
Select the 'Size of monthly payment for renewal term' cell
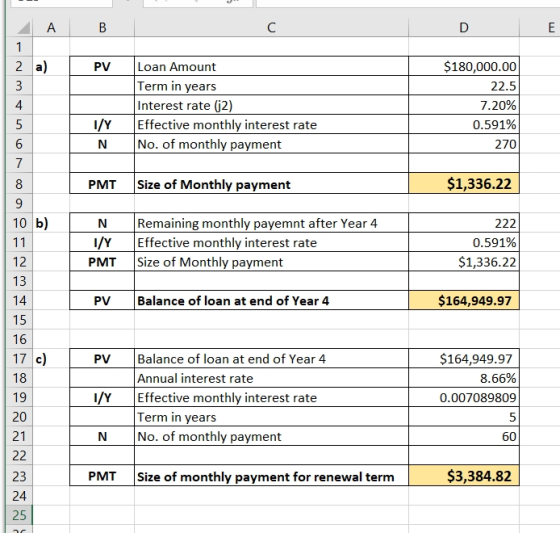[x=271, y=476]
